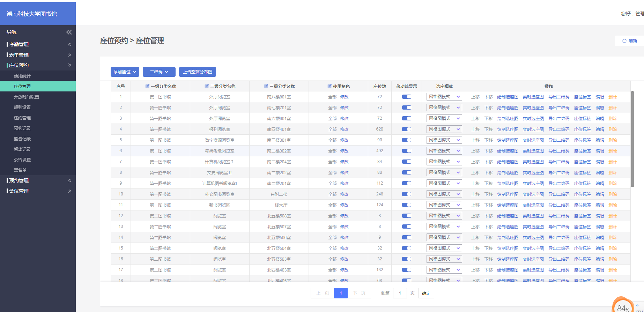The image size is (644, 312).
Task: Click edit icon next to 三级分类名称 header
Action: [266, 86]
